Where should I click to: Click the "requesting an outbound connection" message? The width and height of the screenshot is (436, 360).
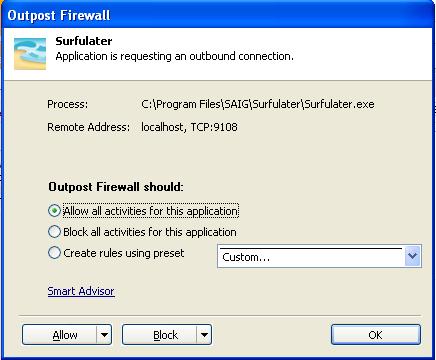point(207,56)
